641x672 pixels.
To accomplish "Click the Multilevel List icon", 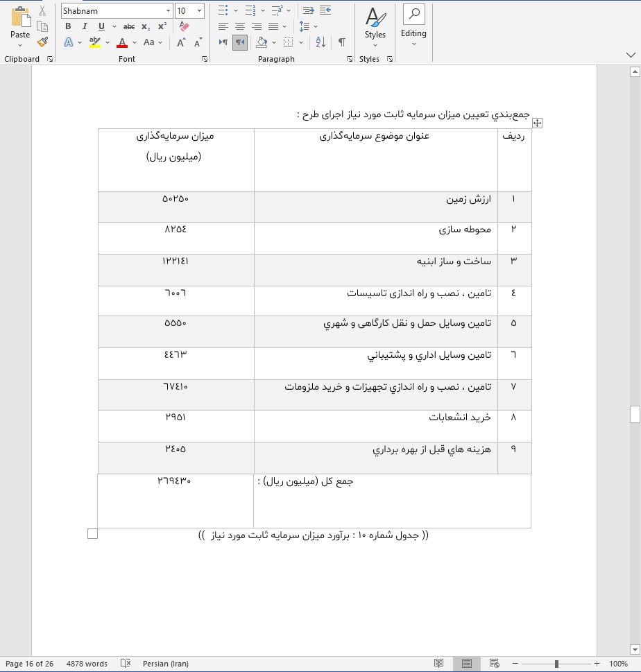I will click(277, 10).
